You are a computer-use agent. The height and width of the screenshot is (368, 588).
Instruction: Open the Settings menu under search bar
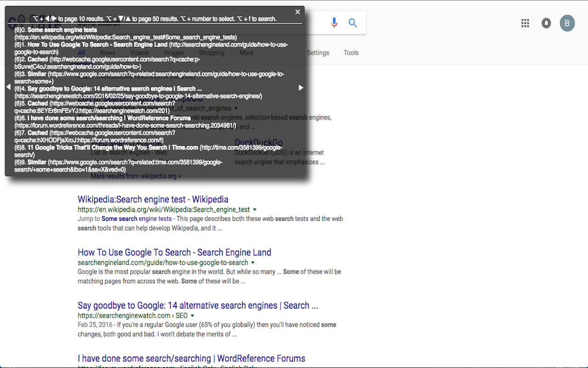pyautogui.click(x=318, y=53)
